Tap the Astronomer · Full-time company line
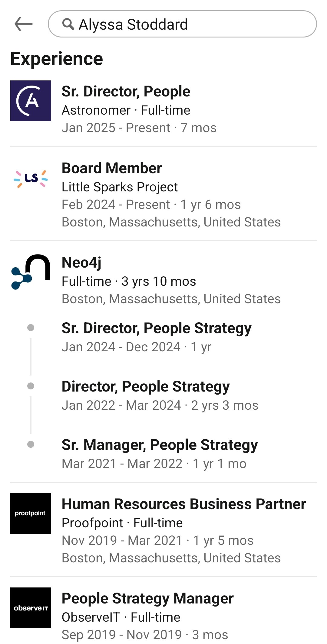 click(126, 110)
